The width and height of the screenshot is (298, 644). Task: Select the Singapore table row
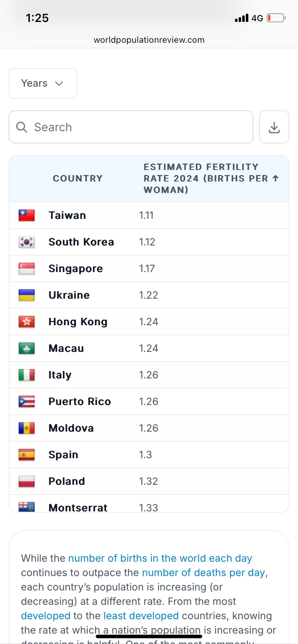tap(149, 268)
